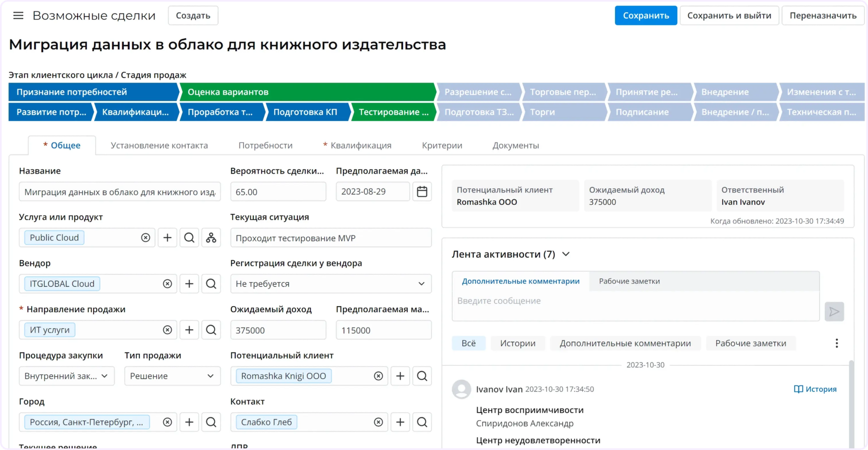This screenshot has width=868, height=450.
Task: Add a new vendor with plus icon
Action: [x=189, y=284]
